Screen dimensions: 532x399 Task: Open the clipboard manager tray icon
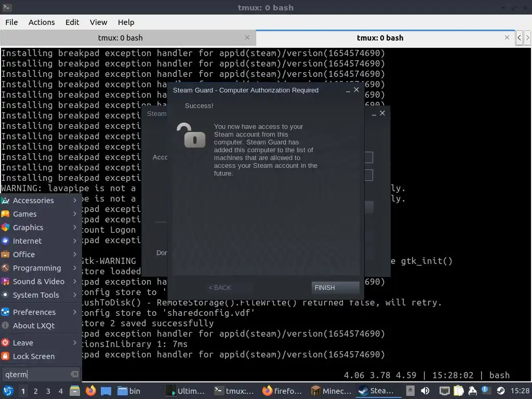(x=458, y=391)
